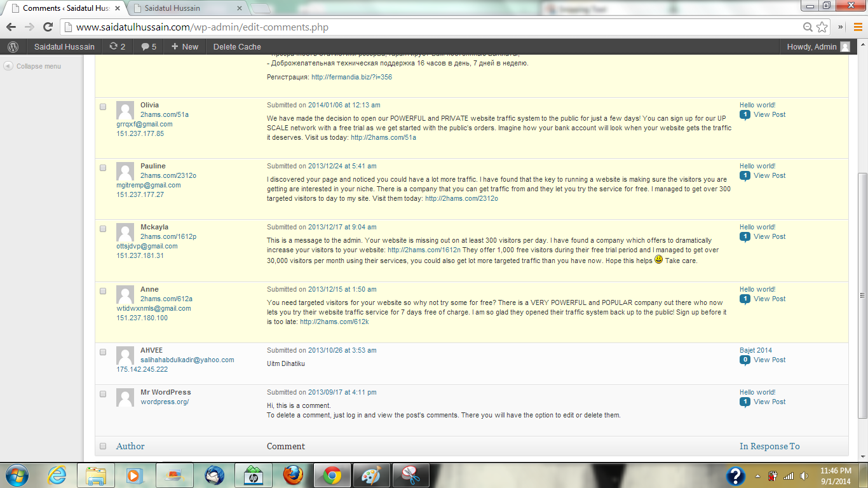This screenshot has width=868, height=488.
Task: Open comments bubble icon showing 5
Action: pos(148,46)
